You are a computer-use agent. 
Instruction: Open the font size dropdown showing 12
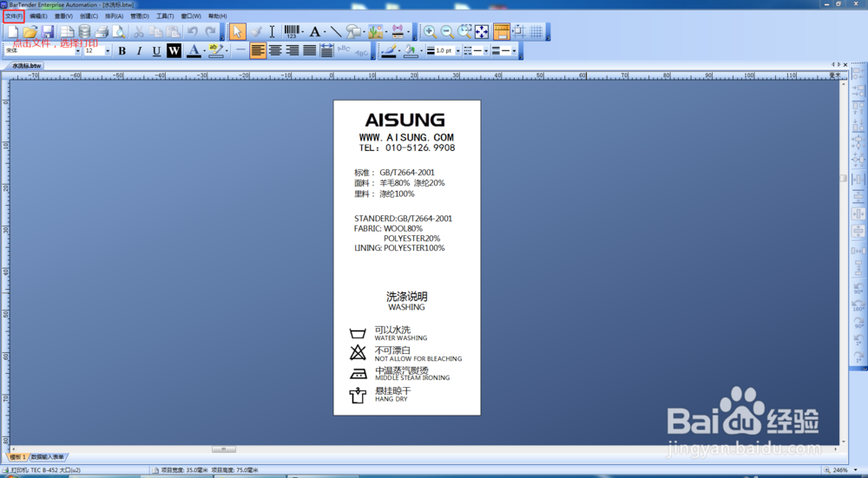pos(108,51)
